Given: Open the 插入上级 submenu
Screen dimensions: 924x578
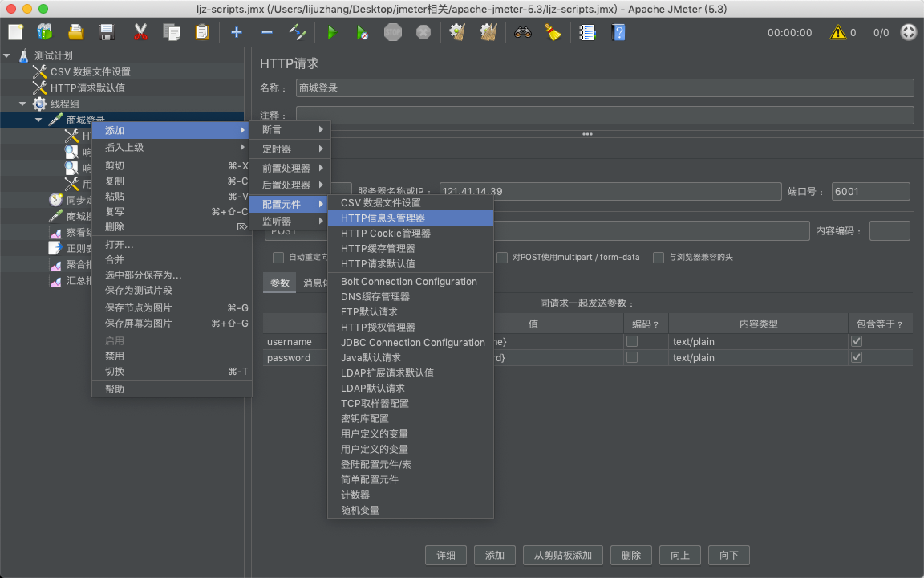Looking at the screenshot, I should [172, 148].
